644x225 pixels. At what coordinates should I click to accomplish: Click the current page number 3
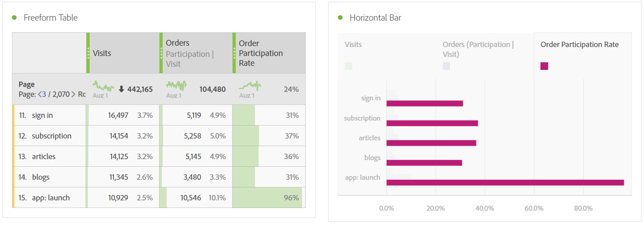[44, 95]
